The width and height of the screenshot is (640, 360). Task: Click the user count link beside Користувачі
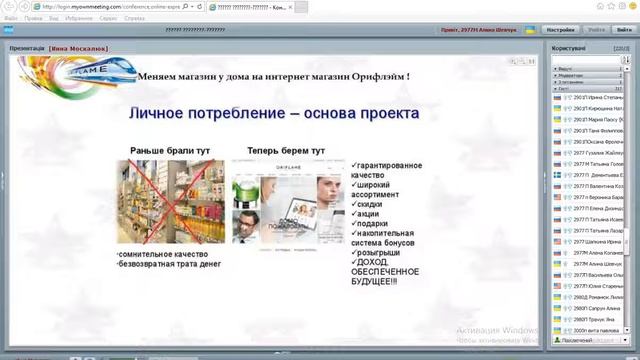coord(621,49)
